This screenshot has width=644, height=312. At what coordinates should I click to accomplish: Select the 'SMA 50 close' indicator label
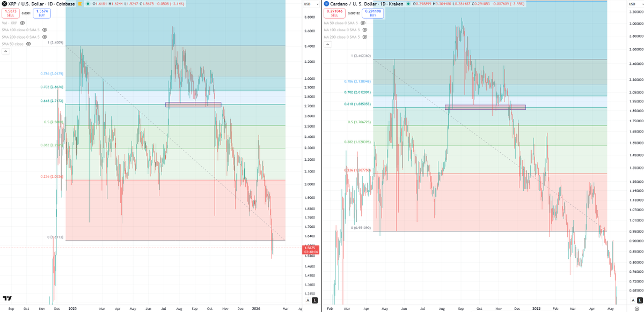13,44
